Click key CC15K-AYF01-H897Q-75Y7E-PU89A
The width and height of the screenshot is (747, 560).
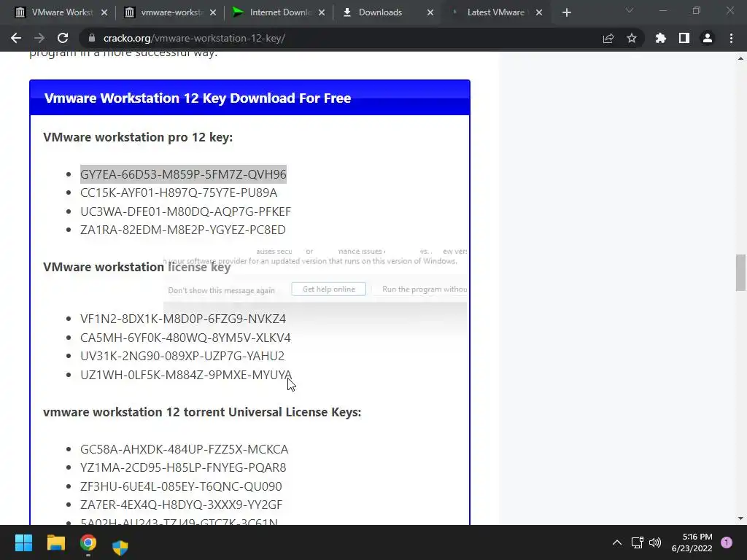pyautogui.click(x=179, y=192)
